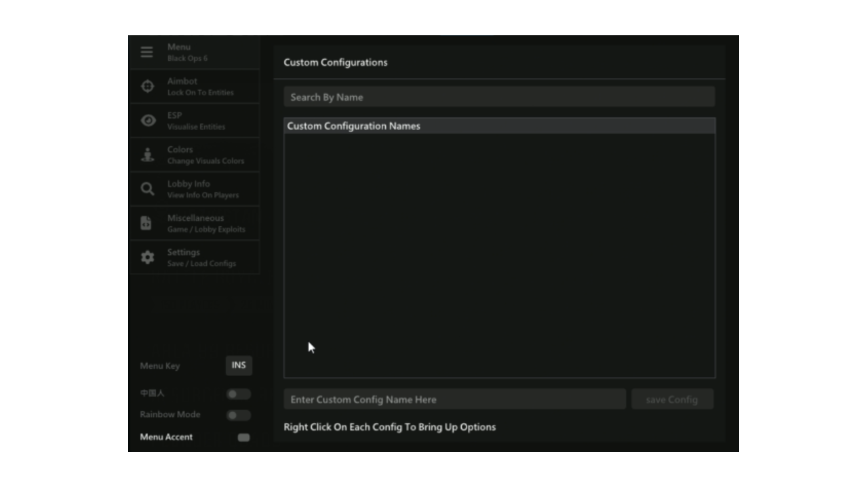Open the ESP Visualise Entities tab
868x488 pixels.
195,121
